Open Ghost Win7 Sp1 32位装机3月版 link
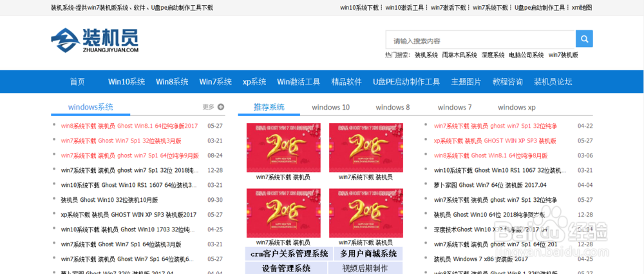 pyautogui.click(x=121, y=141)
